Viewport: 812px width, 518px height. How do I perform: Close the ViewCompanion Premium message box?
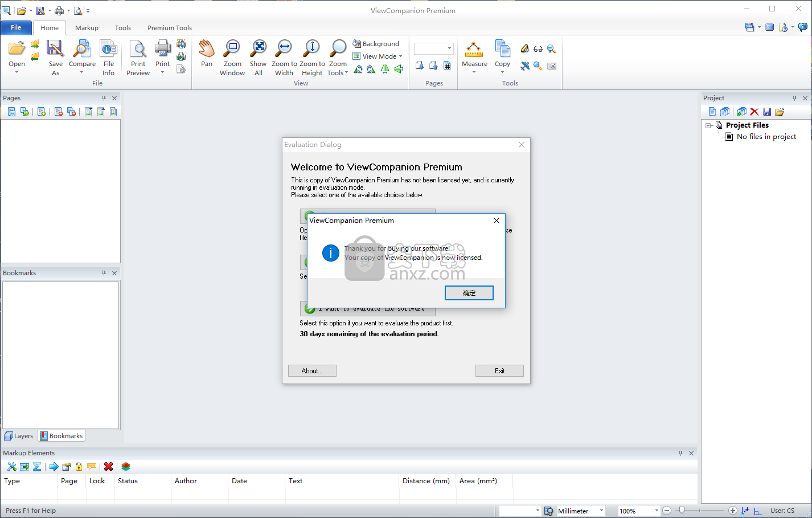[x=497, y=221]
